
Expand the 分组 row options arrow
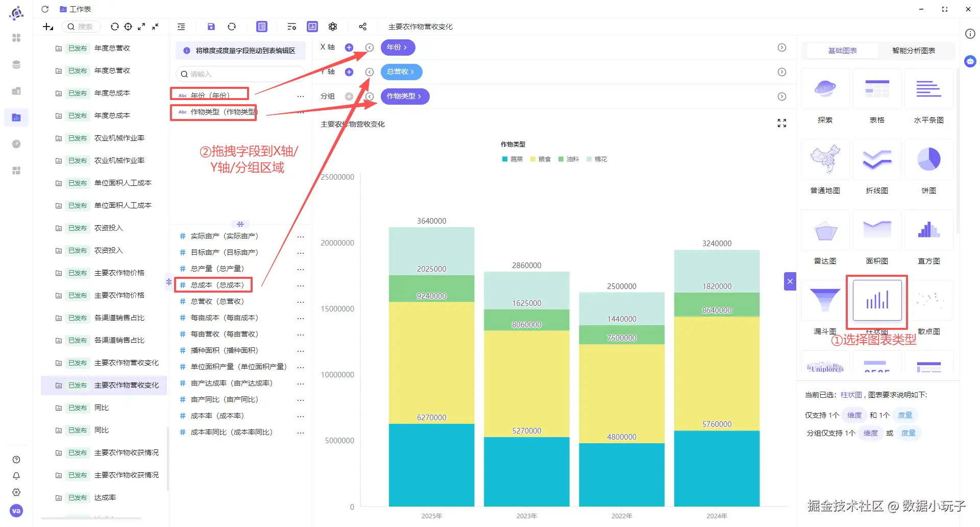pyautogui.click(x=782, y=97)
